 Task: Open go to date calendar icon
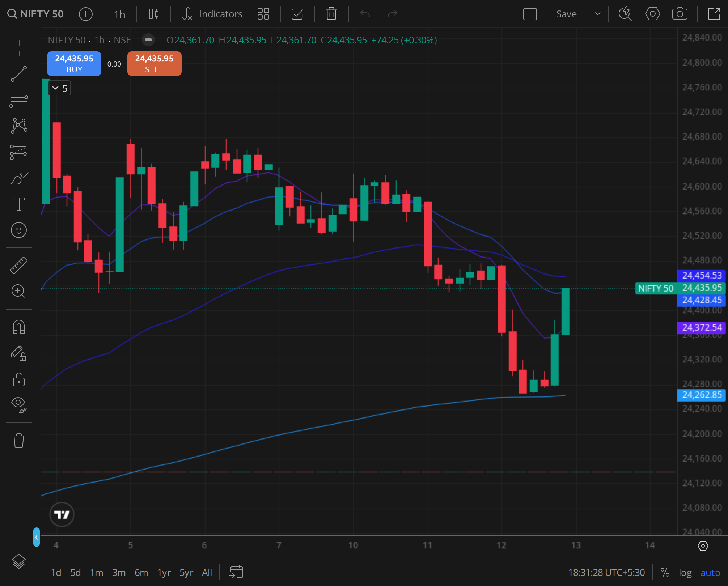click(236, 572)
